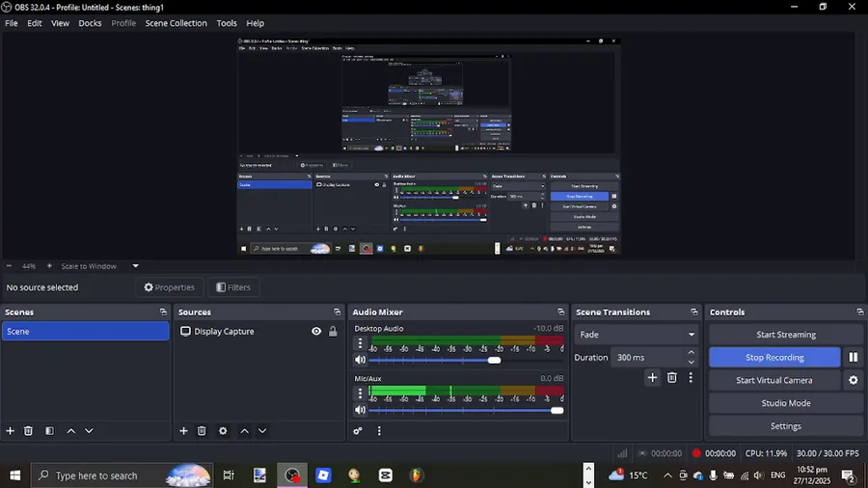Screen dimensions: 868x488
Task: Pop out the Audio Mixer dock
Action: coord(560,312)
